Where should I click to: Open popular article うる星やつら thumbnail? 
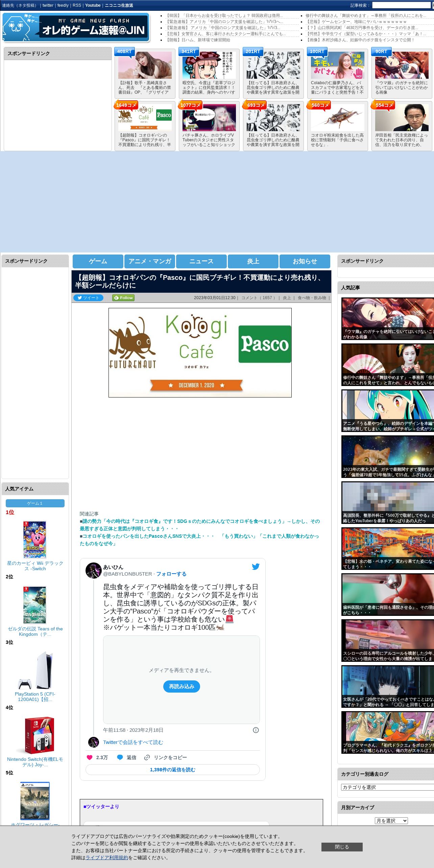pos(388,411)
